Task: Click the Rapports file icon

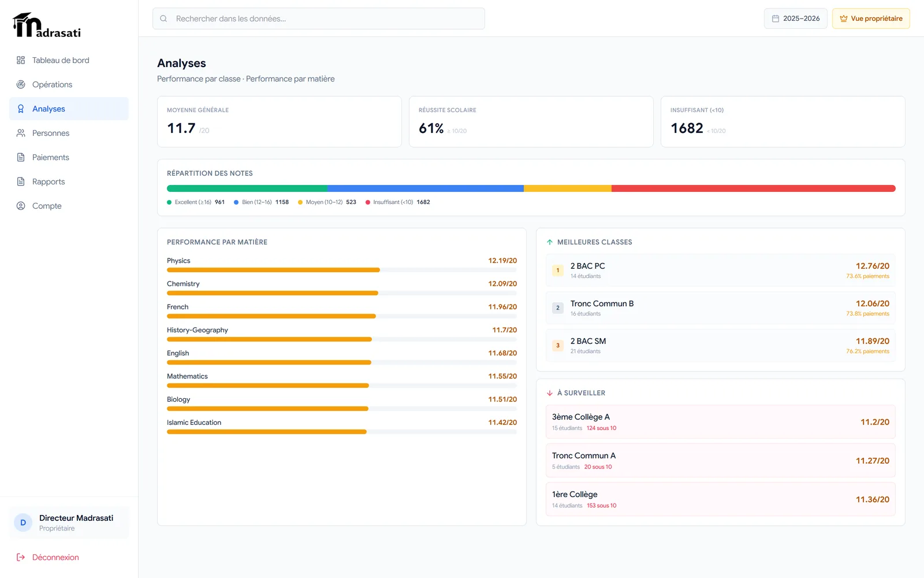Action: pos(21,181)
